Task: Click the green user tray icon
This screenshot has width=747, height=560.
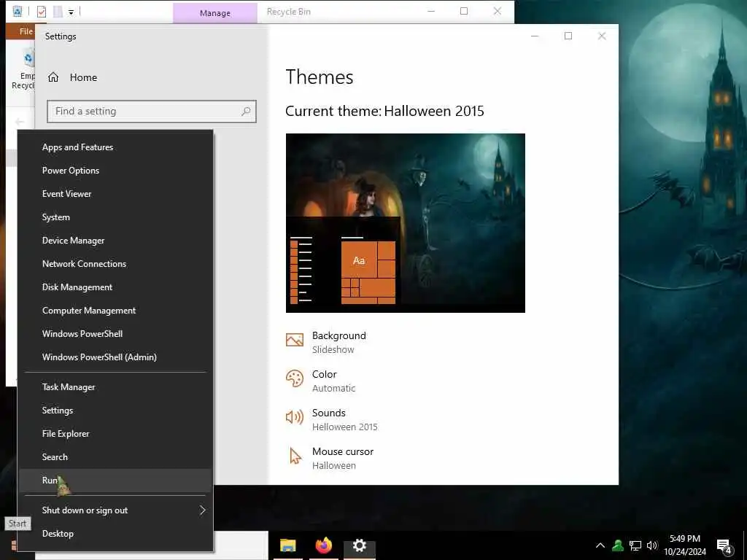Action: pos(618,545)
